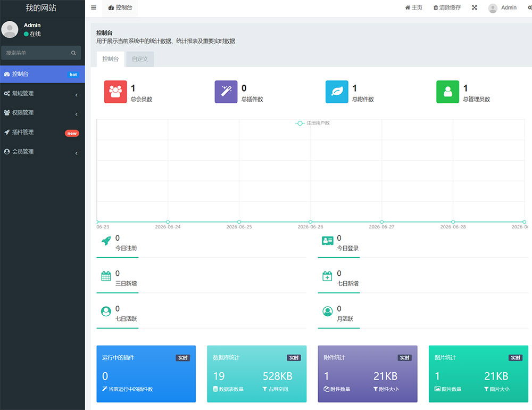Open the fullscreen toggle icon

pyautogui.click(x=475, y=7)
